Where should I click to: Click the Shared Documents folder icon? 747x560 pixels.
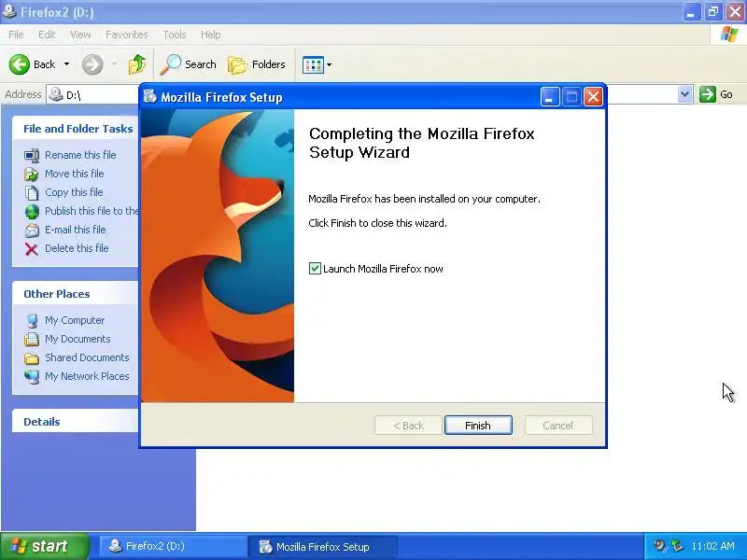click(x=32, y=357)
